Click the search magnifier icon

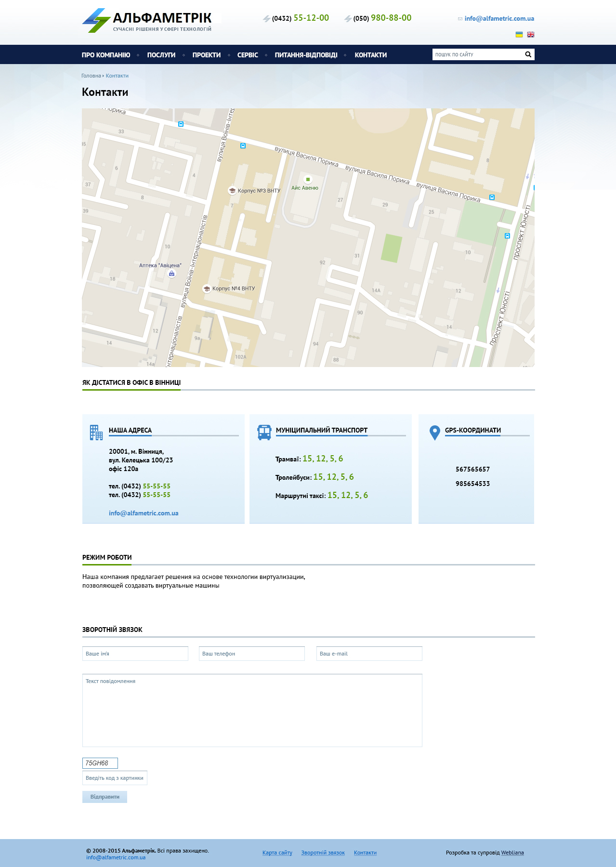[x=528, y=54]
